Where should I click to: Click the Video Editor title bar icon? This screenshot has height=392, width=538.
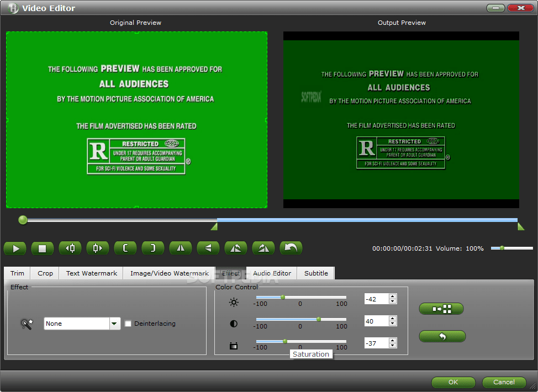13,8
